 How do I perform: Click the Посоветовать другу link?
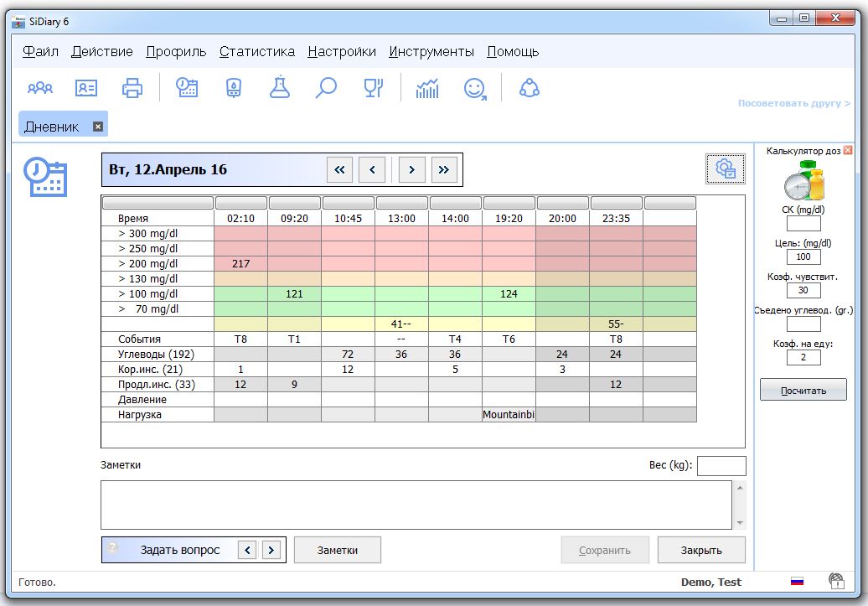793,103
